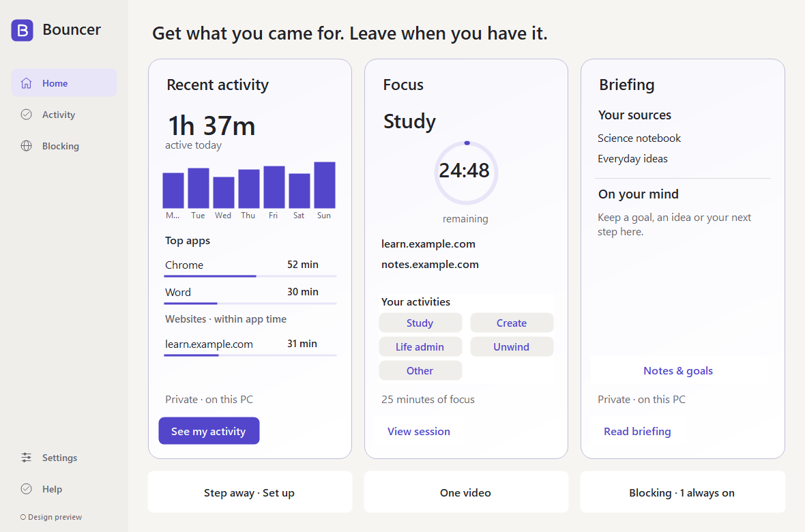Click the See my activity button
This screenshot has width=805, height=532.
209,431
